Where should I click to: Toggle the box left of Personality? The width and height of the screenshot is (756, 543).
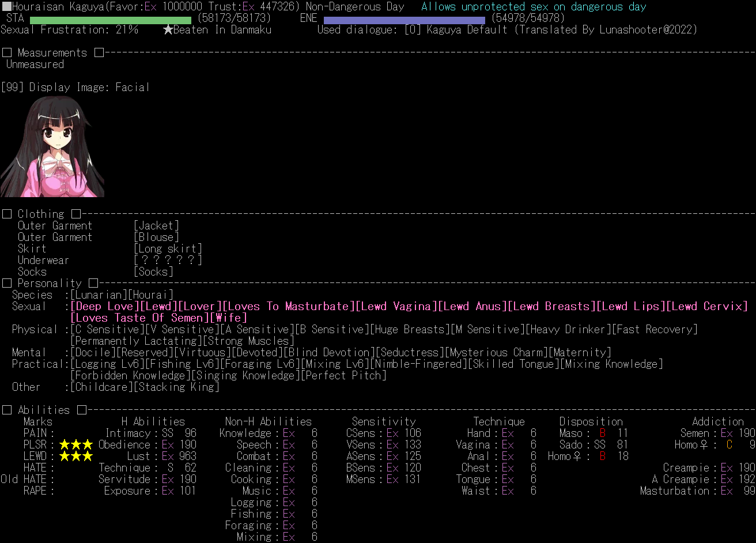click(x=6, y=283)
